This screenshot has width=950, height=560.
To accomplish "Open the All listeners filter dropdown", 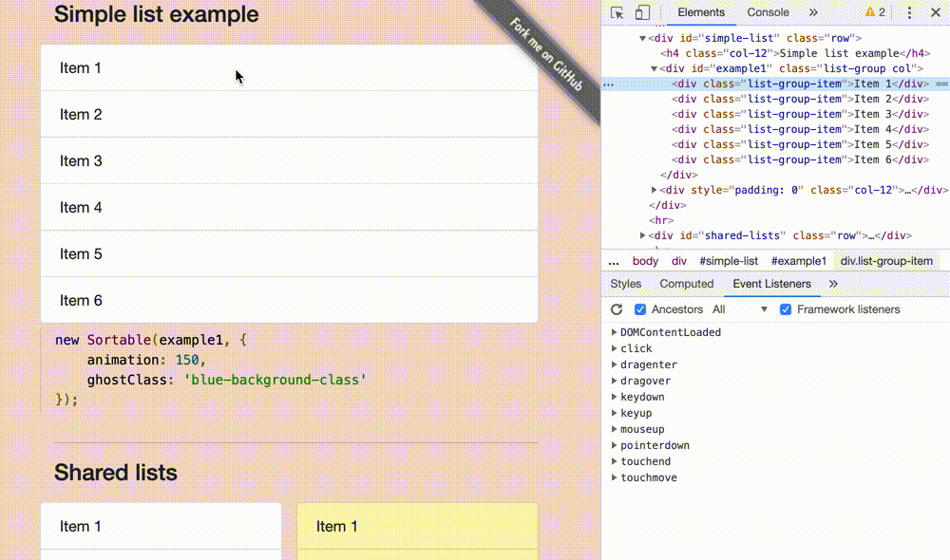I will [740, 309].
